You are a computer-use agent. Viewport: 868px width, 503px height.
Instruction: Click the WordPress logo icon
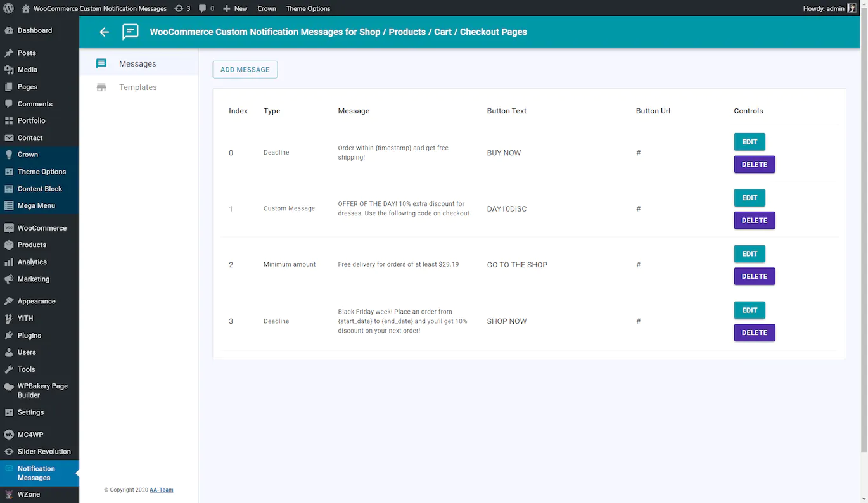[9, 8]
